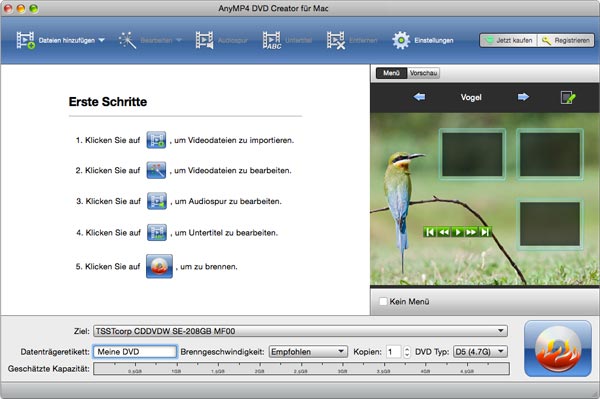Switch to the Vorschau tab
The image size is (600, 399).
point(423,73)
